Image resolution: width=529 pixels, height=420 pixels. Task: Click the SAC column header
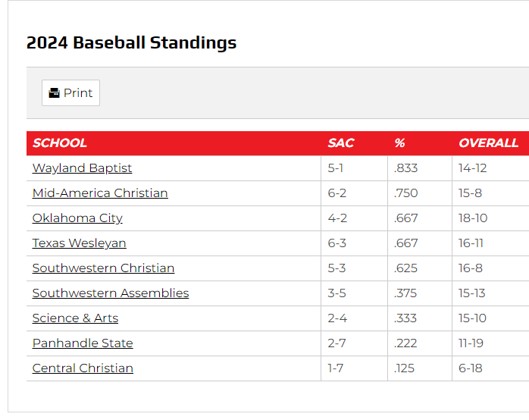[x=341, y=143]
